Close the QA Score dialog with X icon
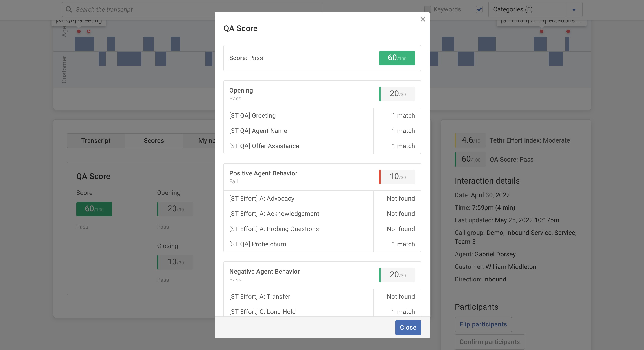 (423, 19)
